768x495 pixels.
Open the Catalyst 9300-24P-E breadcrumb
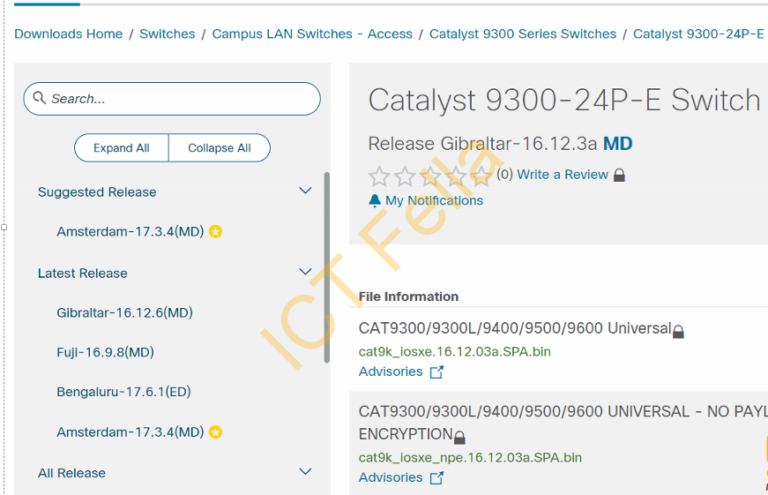point(698,34)
